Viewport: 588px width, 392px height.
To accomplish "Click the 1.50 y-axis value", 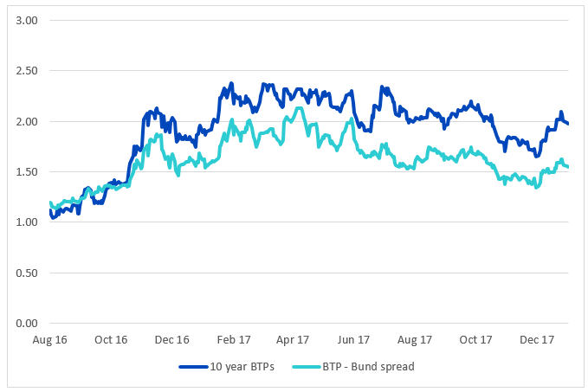I will point(27,172).
